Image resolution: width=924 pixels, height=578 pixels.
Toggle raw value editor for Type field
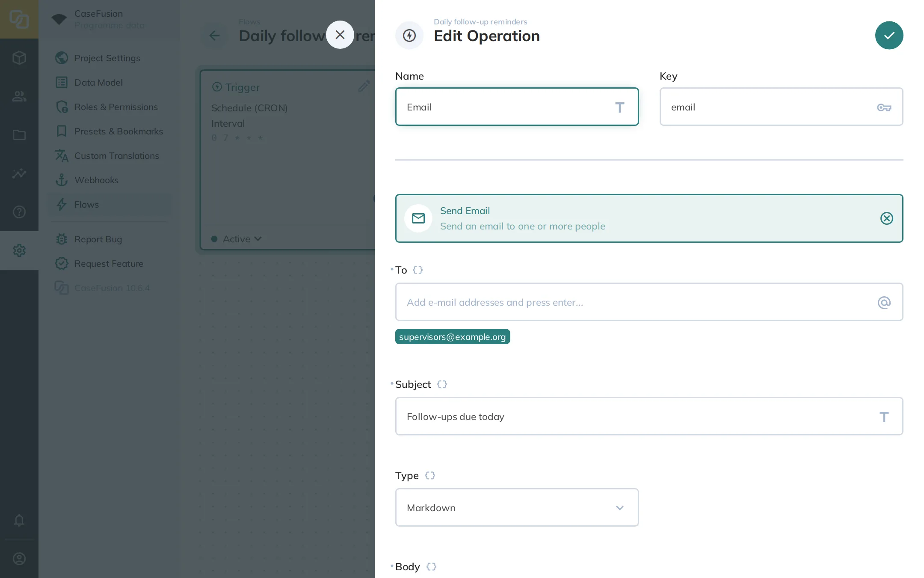430,475
